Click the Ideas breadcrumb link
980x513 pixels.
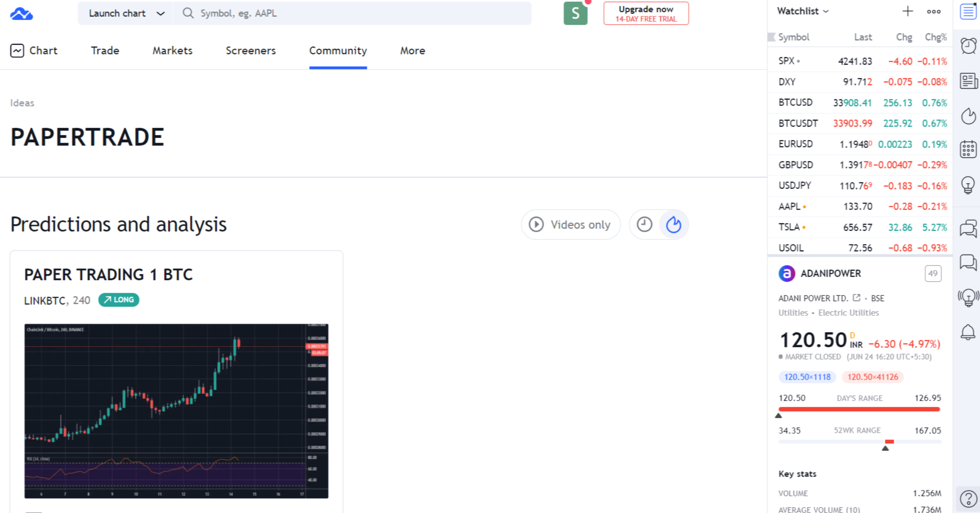(x=23, y=102)
